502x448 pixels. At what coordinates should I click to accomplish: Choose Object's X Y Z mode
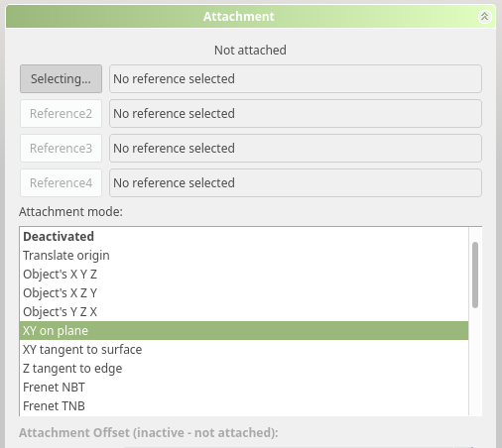(x=244, y=275)
